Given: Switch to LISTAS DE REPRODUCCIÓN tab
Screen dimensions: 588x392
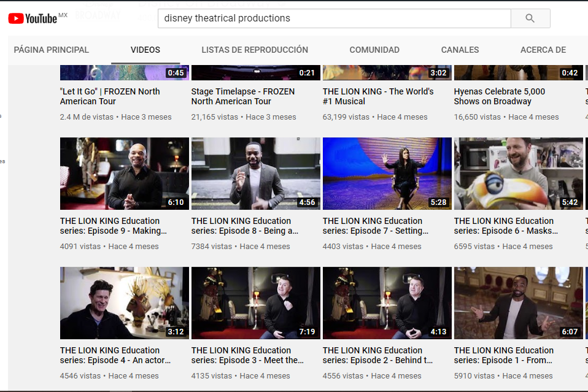Looking at the screenshot, I should pyautogui.click(x=255, y=50).
